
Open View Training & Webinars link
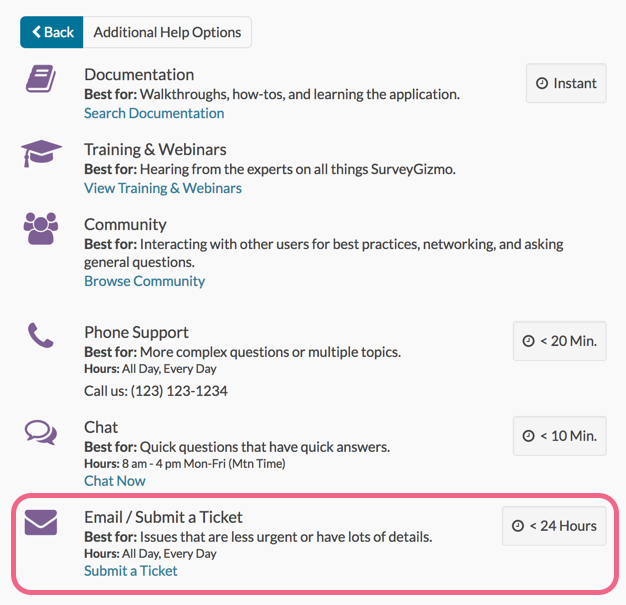point(163,188)
